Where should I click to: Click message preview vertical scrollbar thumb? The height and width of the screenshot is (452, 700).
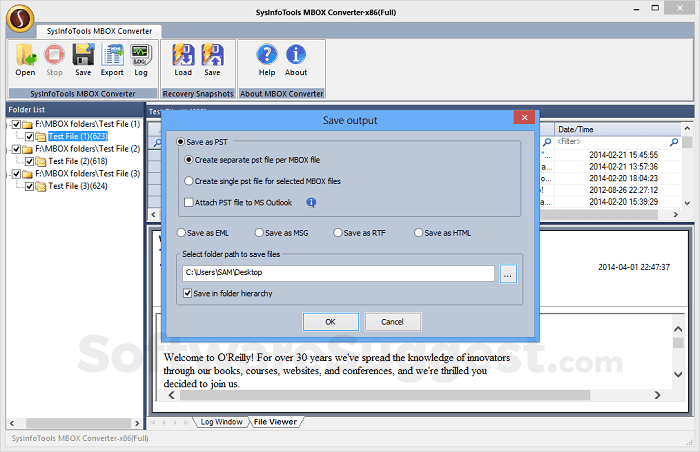pos(678,343)
